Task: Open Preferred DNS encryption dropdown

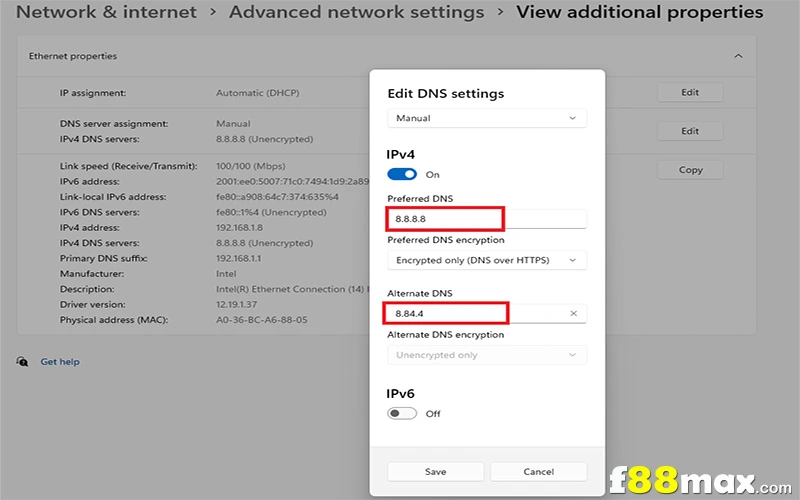Action: coord(487,260)
